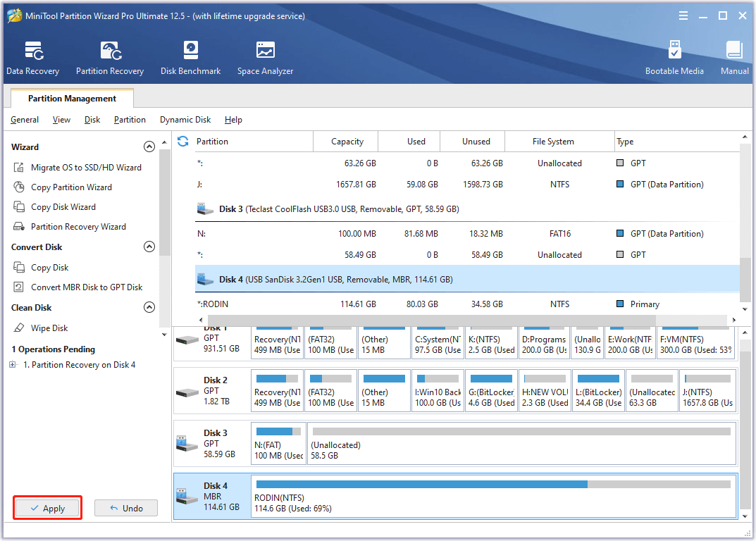Click the Convert MBR Disk to GPT Disk icon
Screen dimensions: 756x541
click(19, 287)
